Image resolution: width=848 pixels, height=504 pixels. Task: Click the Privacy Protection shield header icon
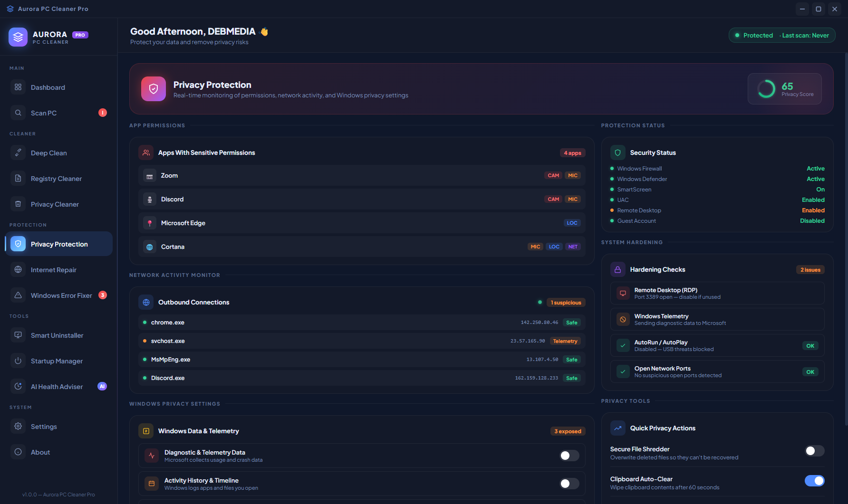(x=154, y=89)
